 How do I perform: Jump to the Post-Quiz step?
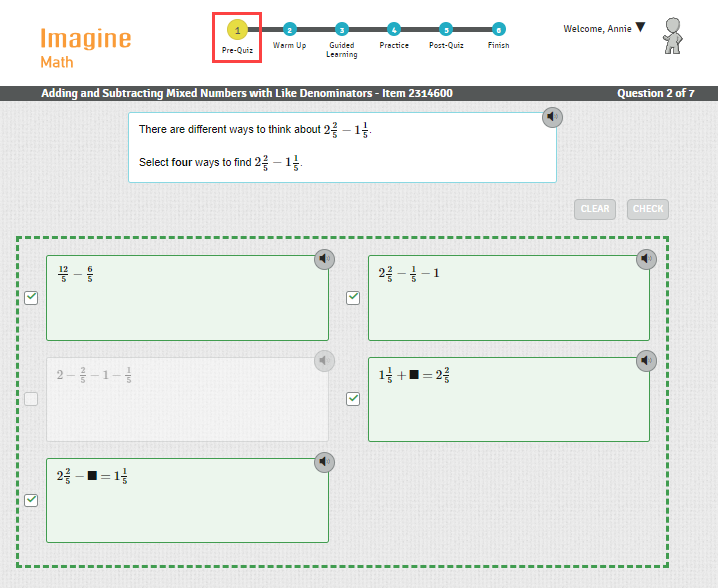(445, 30)
